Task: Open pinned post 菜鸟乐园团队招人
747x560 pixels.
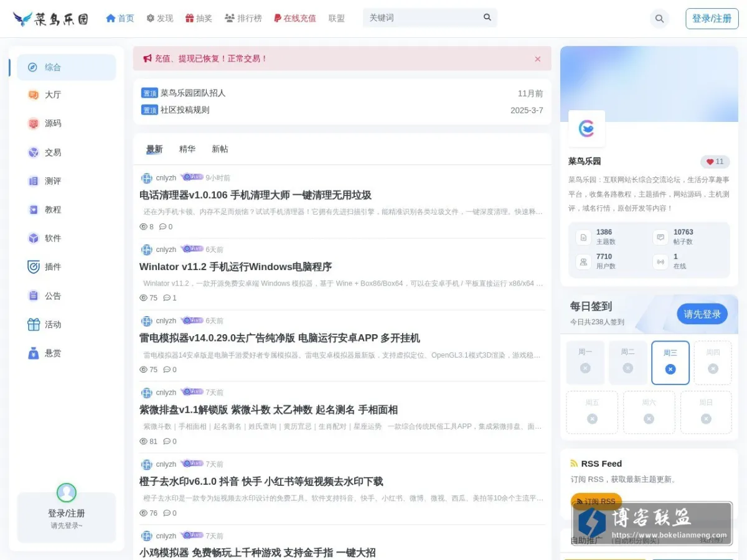Action: point(193,93)
